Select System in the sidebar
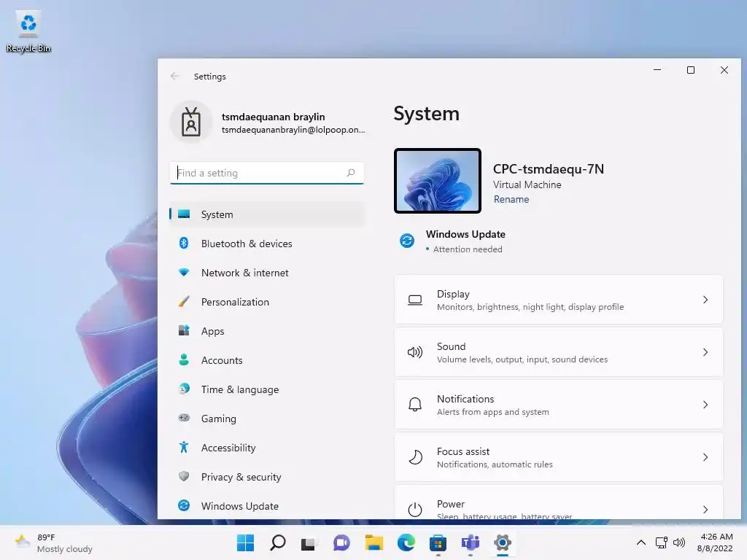The image size is (747, 560). [x=267, y=214]
